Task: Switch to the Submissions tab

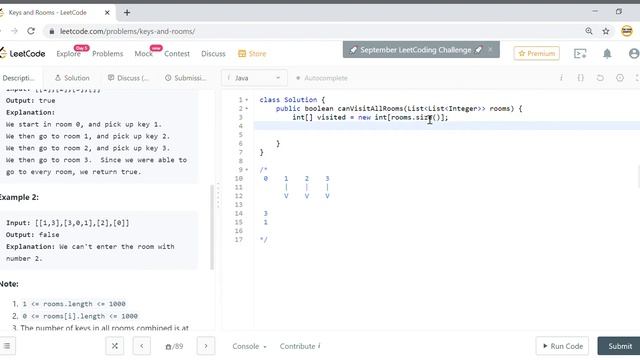Action: pos(186,78)
